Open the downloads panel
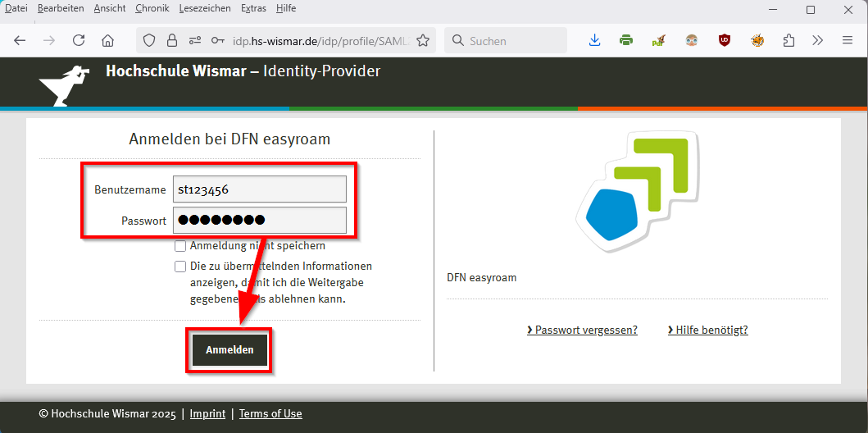Screen dimensions: 868x433 [595, 40]
